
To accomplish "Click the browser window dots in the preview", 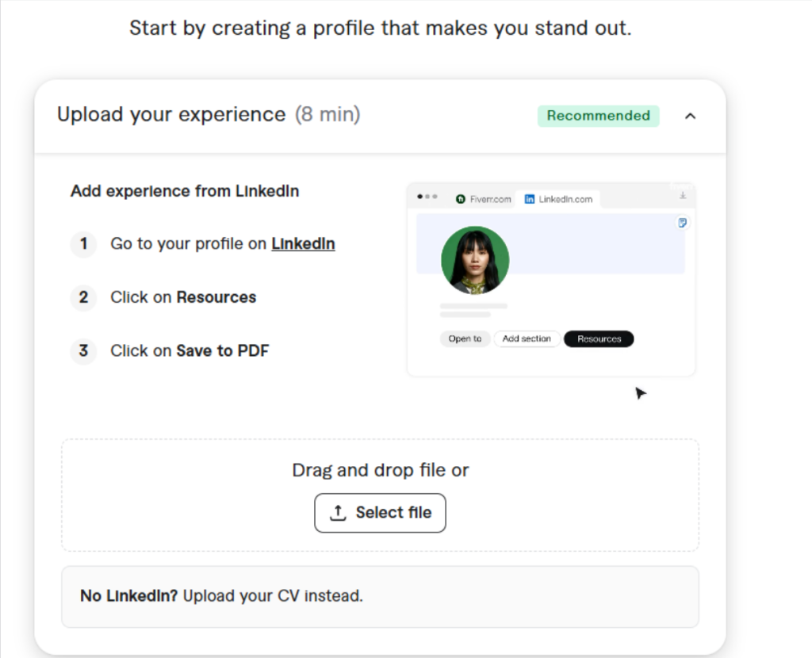I will (x=427, y=197).
